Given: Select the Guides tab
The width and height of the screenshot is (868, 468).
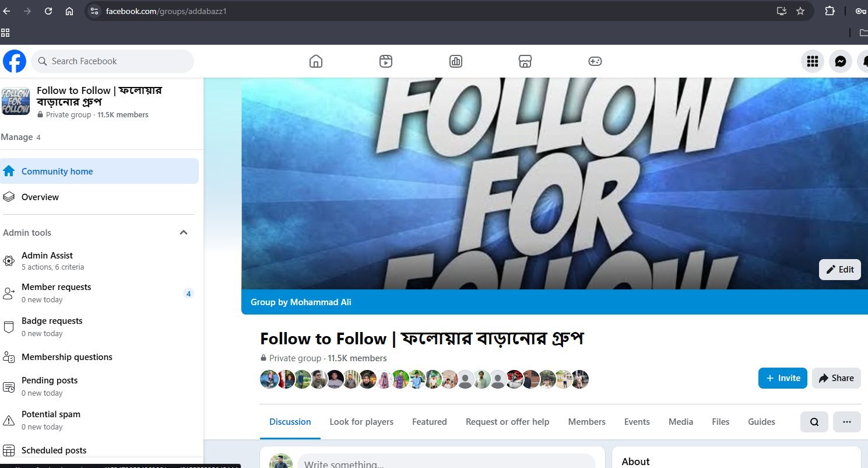Looking at the screenshot, I should (x=761, y=422).
